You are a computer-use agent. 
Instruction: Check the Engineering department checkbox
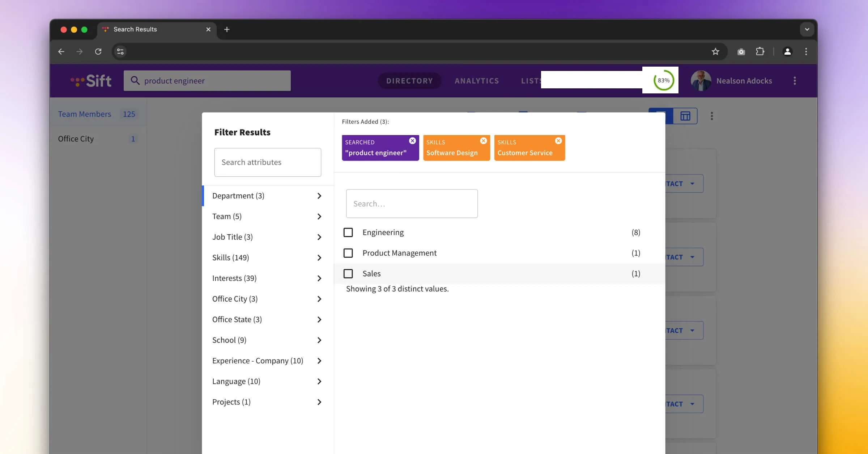348,232
